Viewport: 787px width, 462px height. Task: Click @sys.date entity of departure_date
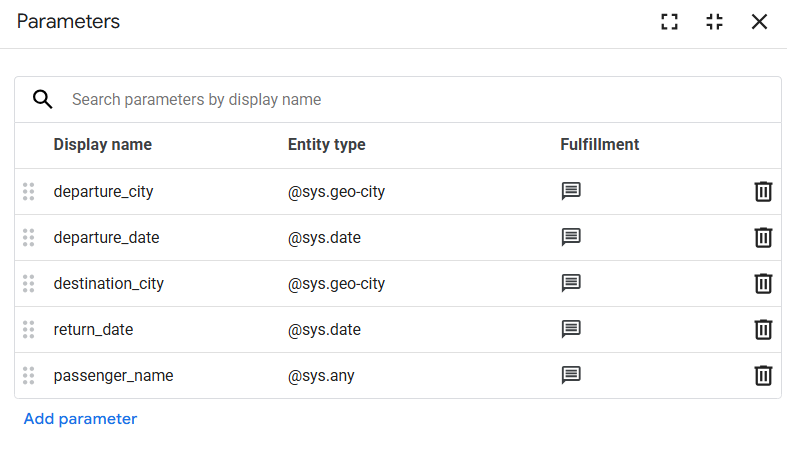tap(324, 237)
